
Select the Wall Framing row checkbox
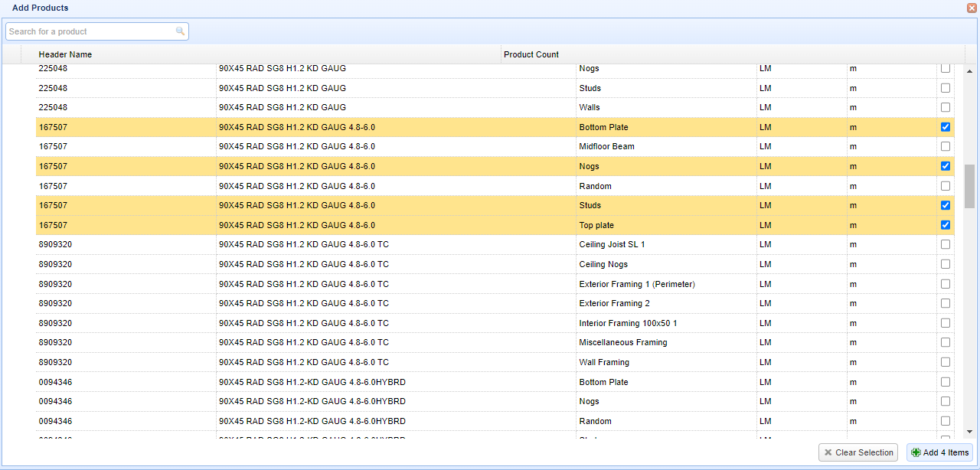[946, 362]
